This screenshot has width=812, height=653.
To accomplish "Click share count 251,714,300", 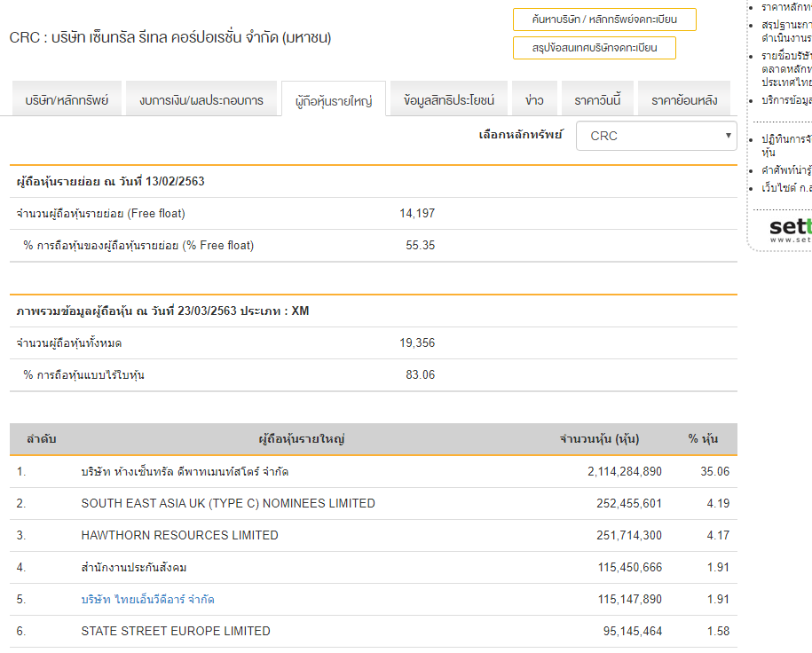I will [629, 536].
